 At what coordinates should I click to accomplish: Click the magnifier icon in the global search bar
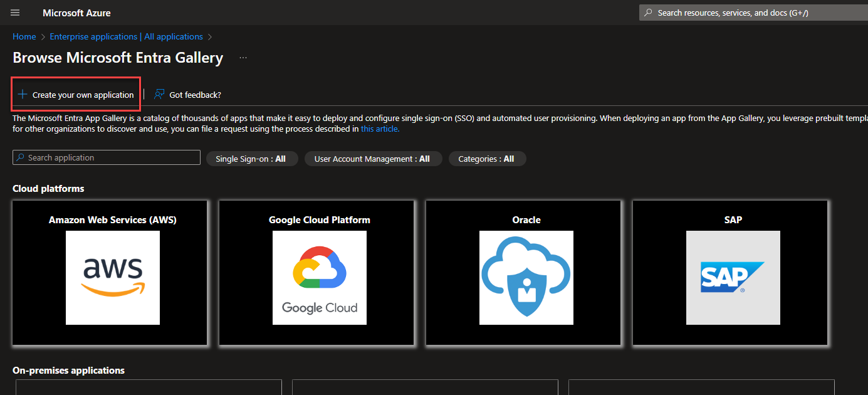point(648,13)
